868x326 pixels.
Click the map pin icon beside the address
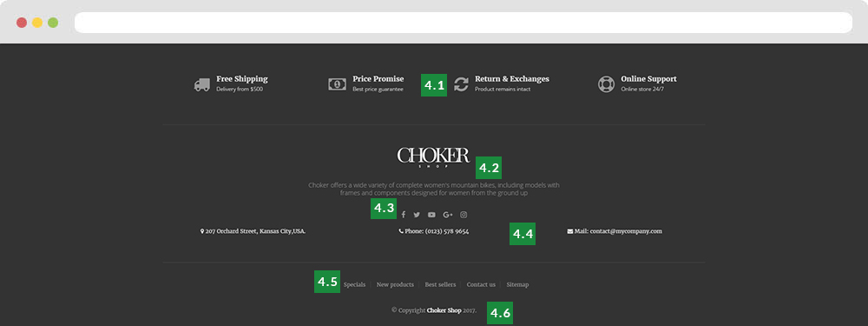coord(202,231)
